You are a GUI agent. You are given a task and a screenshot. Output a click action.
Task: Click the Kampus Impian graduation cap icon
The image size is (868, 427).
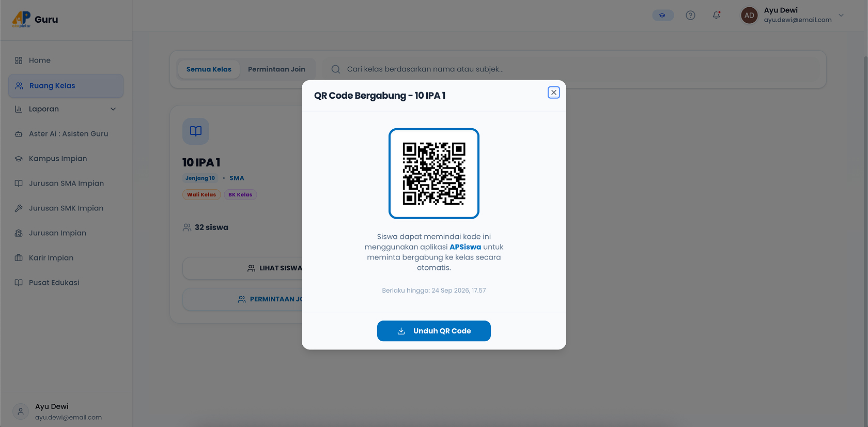point(19,159)
